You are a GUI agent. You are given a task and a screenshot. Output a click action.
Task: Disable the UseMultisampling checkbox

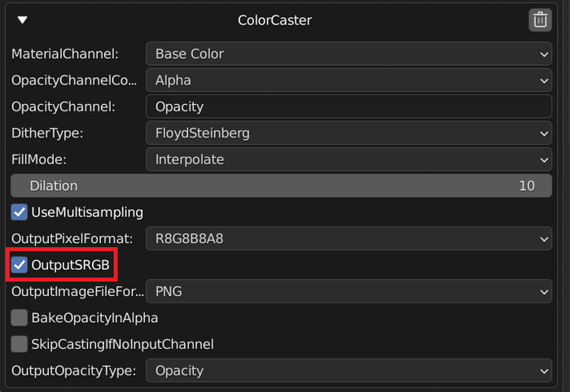[x=20, y=212]
